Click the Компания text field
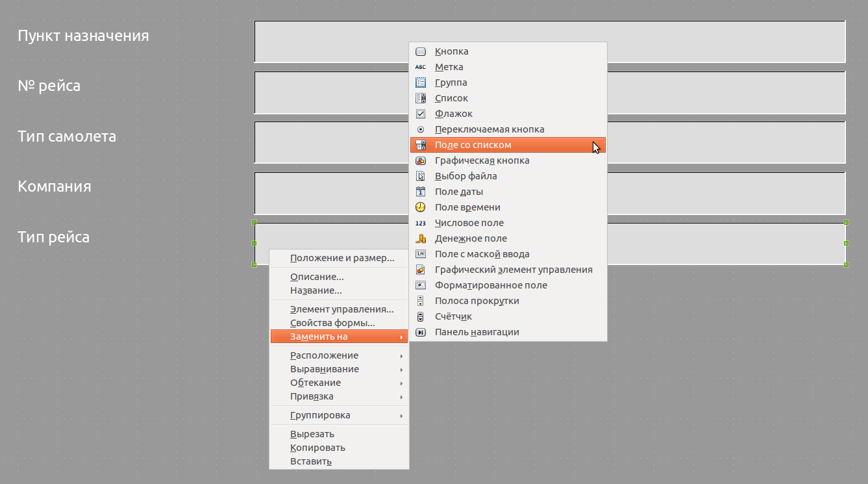The image size is (868, 484). click(550, 193)
